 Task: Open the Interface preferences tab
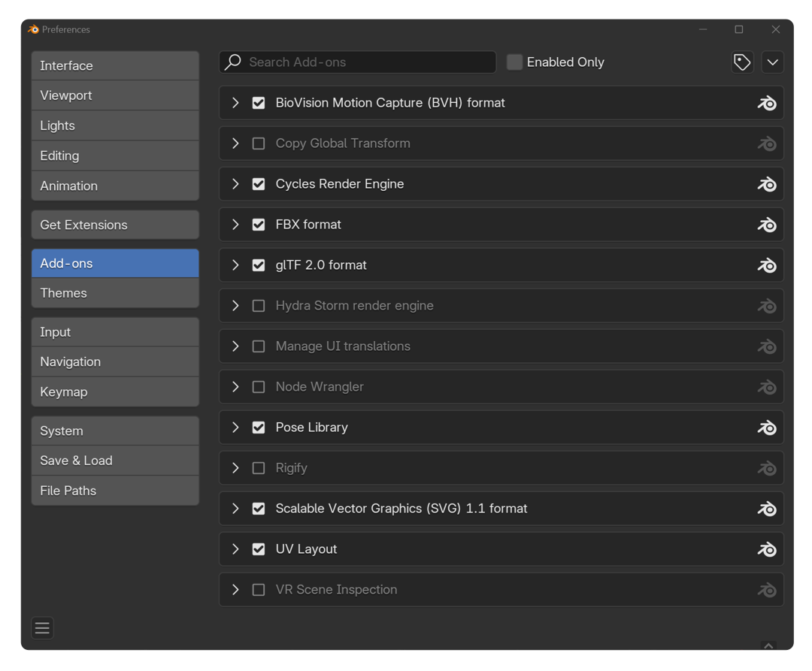point(115,65)
